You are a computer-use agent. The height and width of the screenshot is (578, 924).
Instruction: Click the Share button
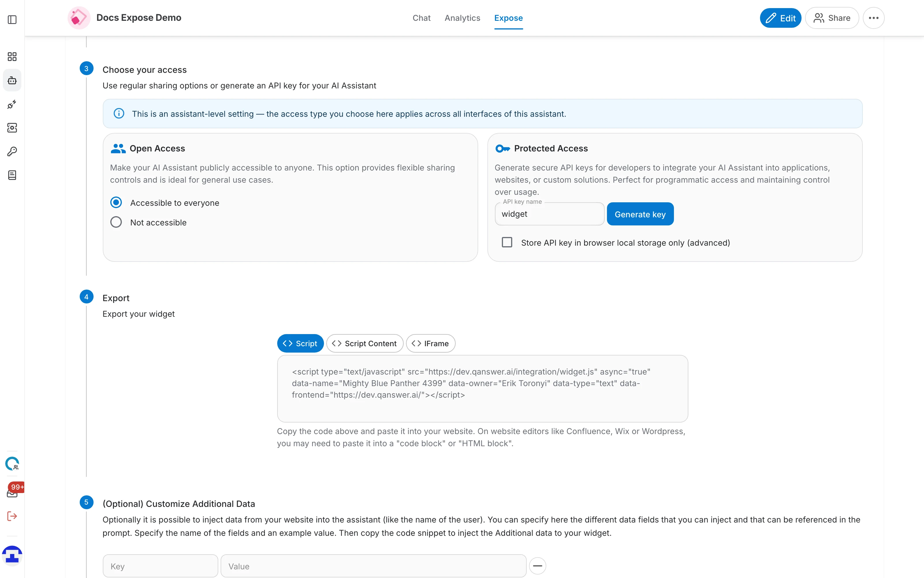[x=832, y=18]
